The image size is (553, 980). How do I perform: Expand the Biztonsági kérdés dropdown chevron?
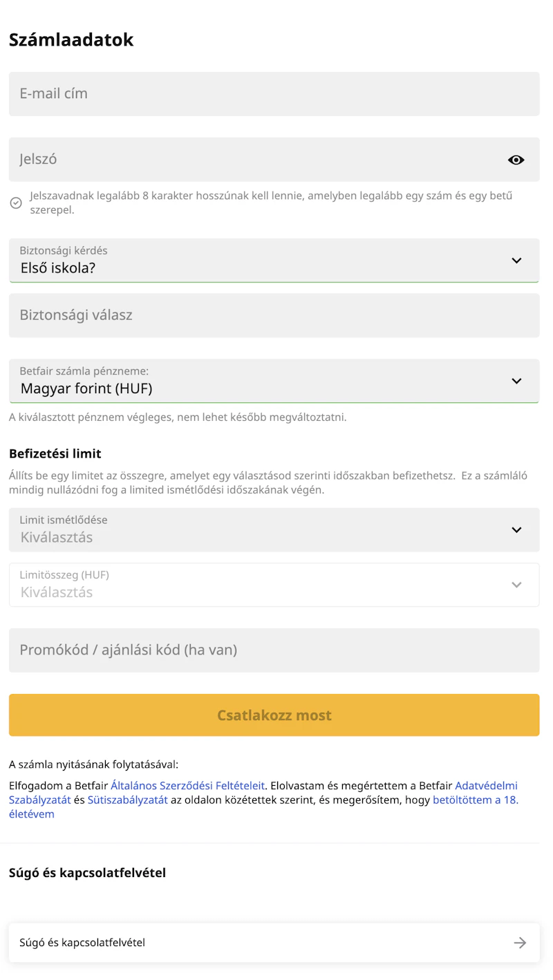[x=516, y=261]
